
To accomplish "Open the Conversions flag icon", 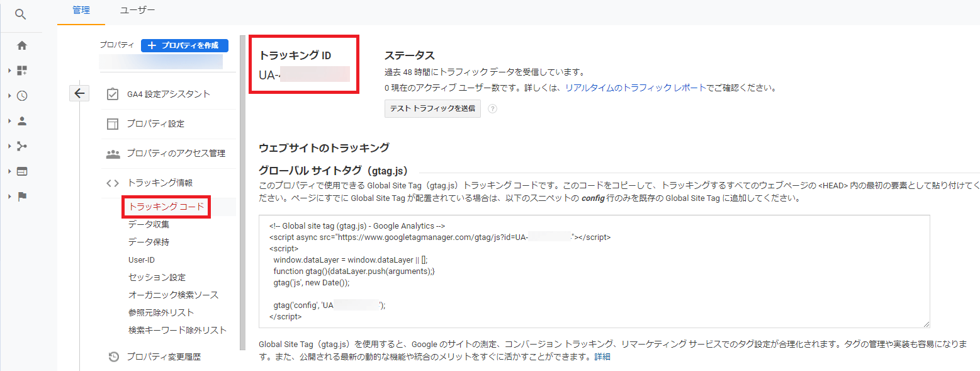I will click(22, 197).
